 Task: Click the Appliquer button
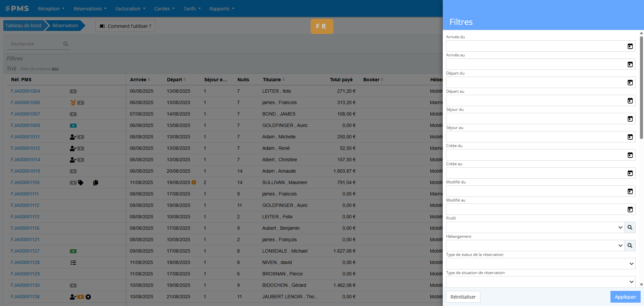(x=625, y=297)
